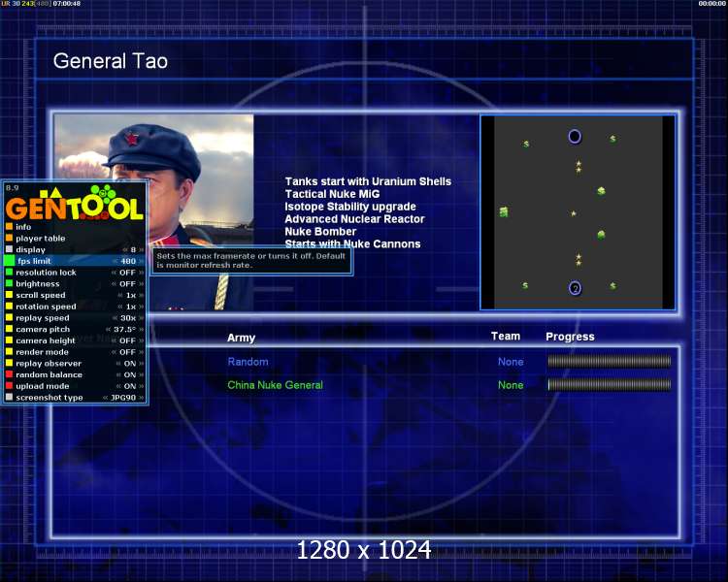The height and width of the screenshot is (582, 728).
Task: Click left arrow on the rotation speed row
Action: click(119, 307)
